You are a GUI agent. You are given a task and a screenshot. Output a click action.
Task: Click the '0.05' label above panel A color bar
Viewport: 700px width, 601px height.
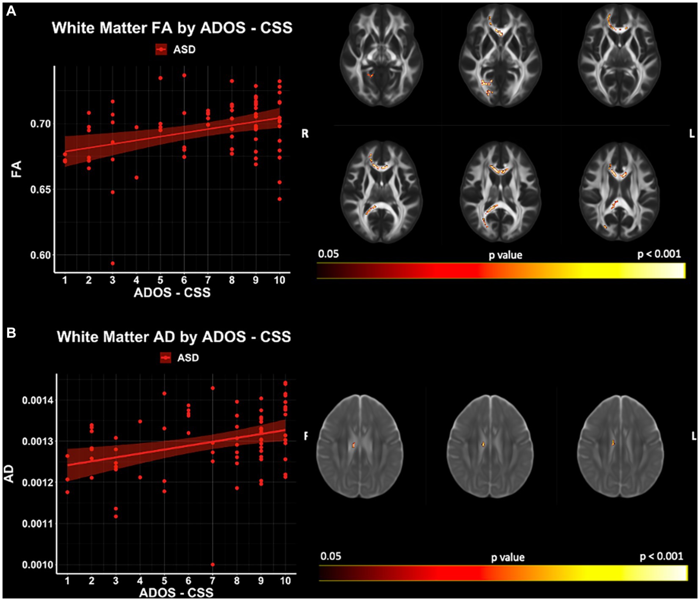pyautogui.click(x=328, y=254)
